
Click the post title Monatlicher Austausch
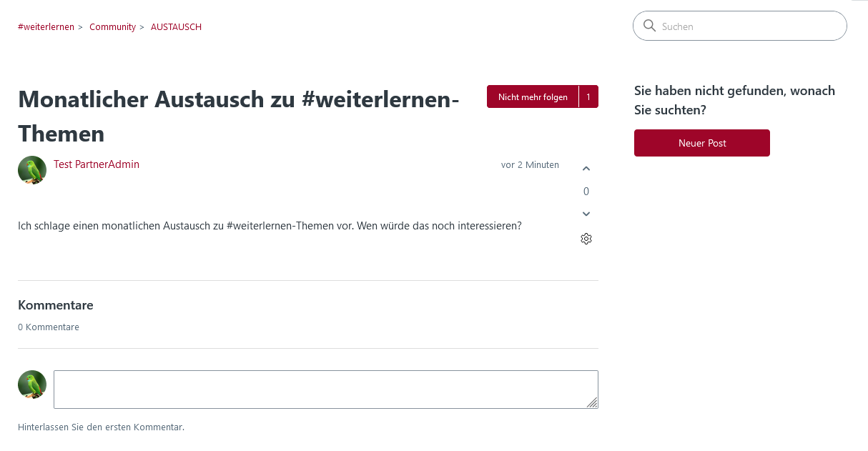[x=238, y=116]
